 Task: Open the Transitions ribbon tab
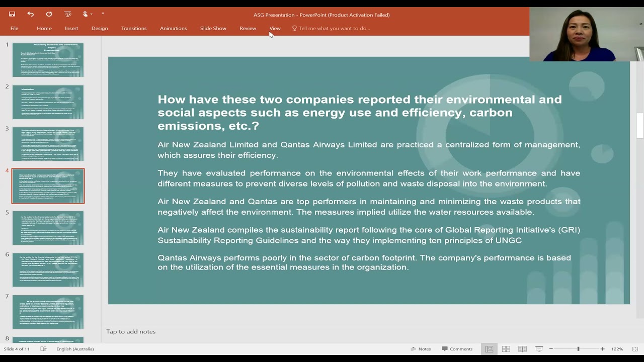pyautogui.click(x=134, y=28)
